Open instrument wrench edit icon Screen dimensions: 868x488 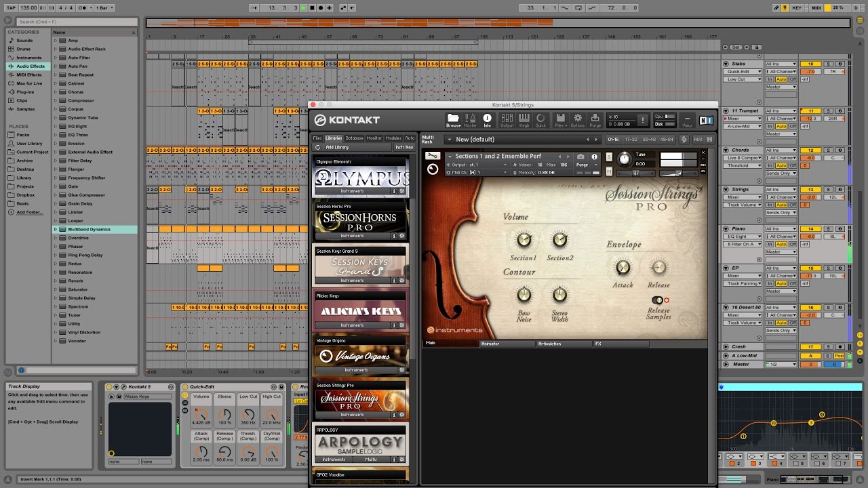point(431,156)
